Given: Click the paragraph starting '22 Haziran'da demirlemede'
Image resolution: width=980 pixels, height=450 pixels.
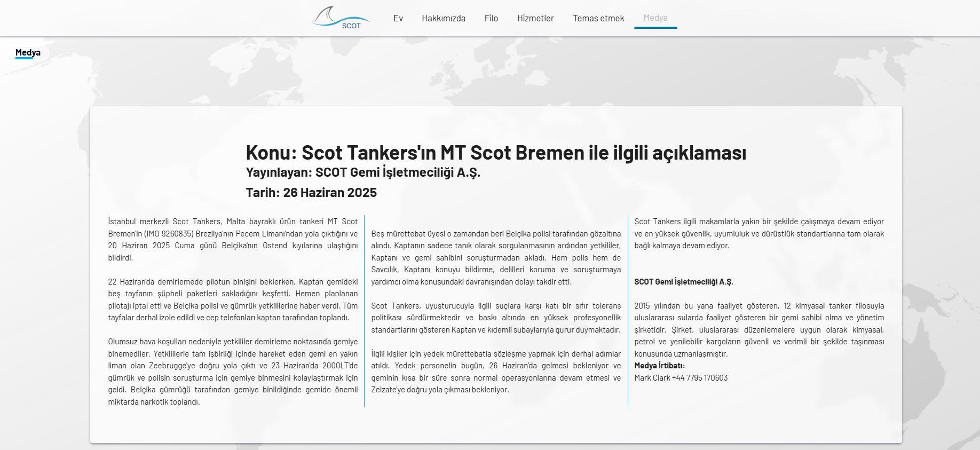Looking at the screenshot, I should 233,299.
